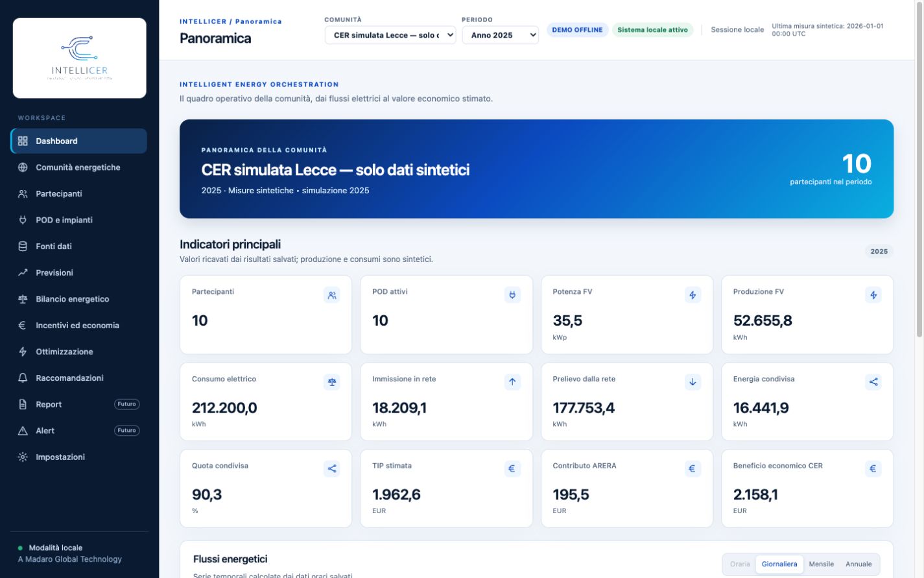Open the Dashboard sidebar item

[79, 141]
